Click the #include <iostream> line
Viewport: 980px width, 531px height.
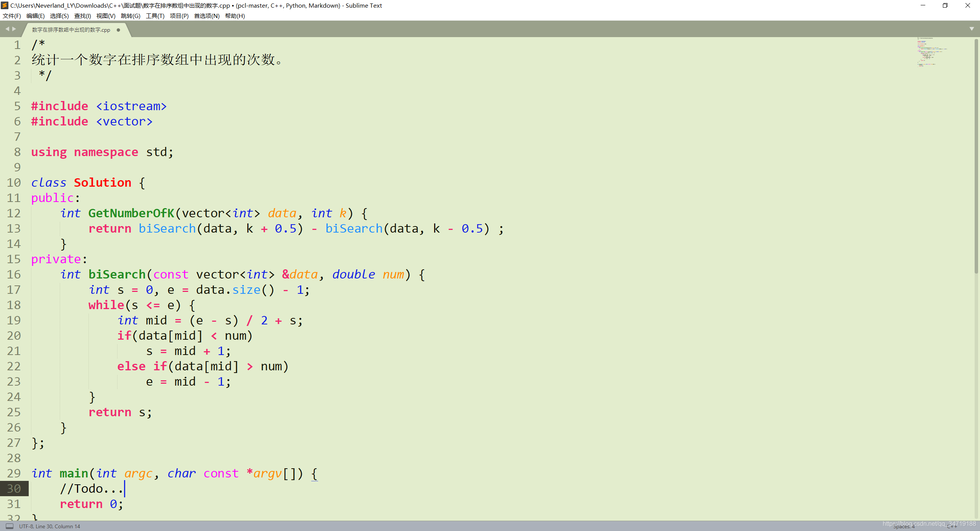coord(99,106)
